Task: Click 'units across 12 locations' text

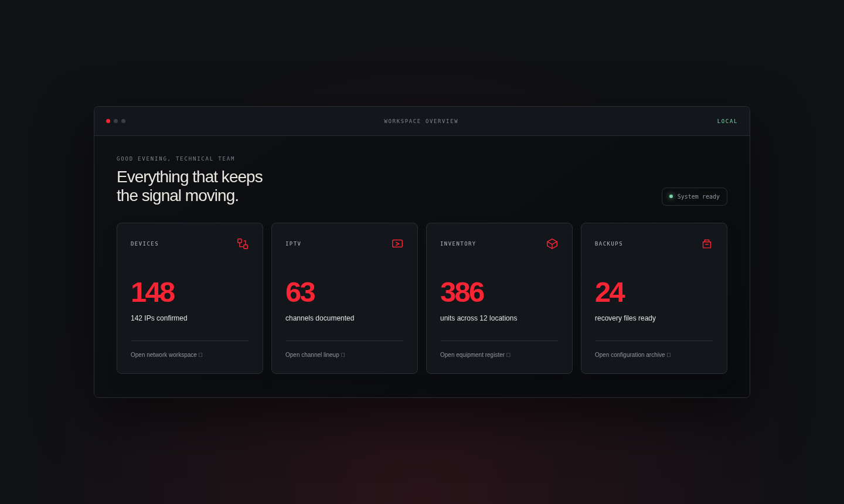Action: 478,318
